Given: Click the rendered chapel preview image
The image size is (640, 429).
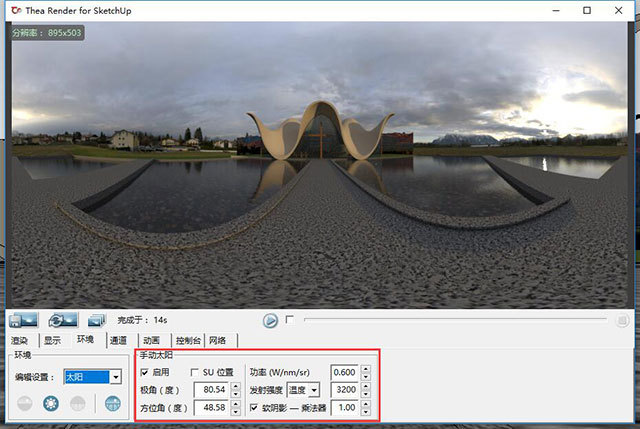Looking at the screenshot, I should pos(320,164).
